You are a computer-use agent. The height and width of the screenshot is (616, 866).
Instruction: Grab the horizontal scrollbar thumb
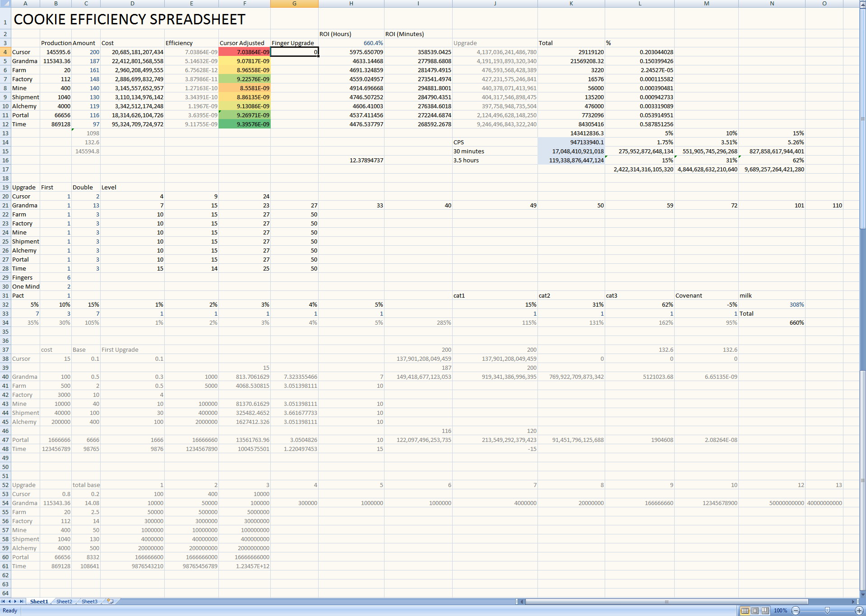pyautogui.click(x=667, y=602)
